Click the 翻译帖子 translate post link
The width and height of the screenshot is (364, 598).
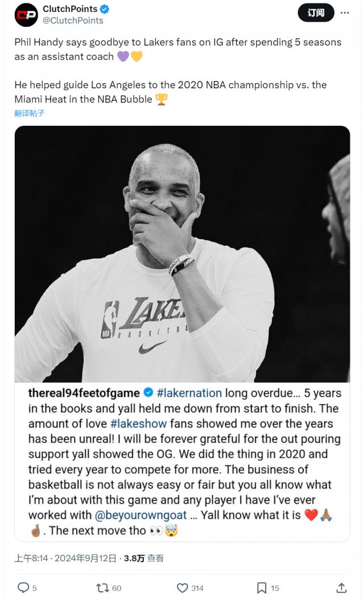pyautogui.click(x=30, y=113)
